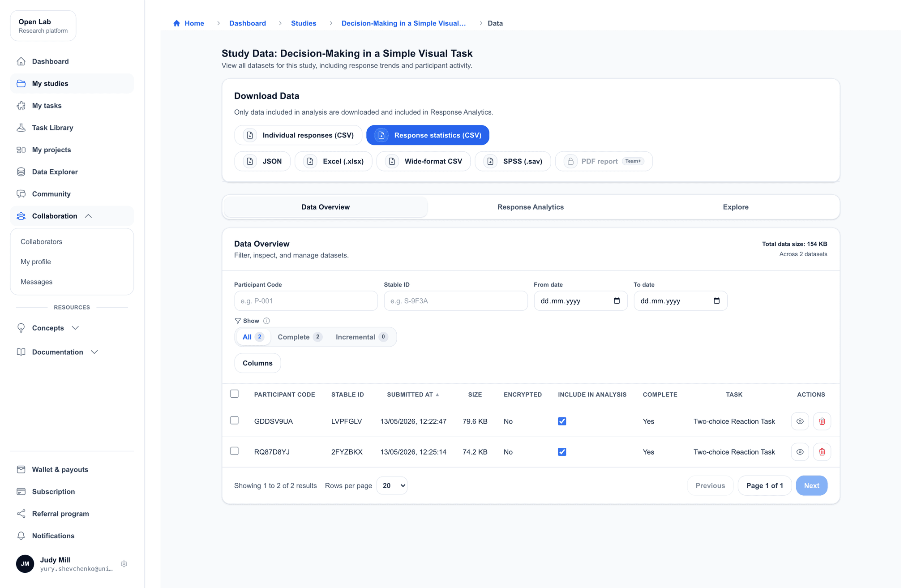
Task: Open the Columns chooser
Action: point(257,363)
